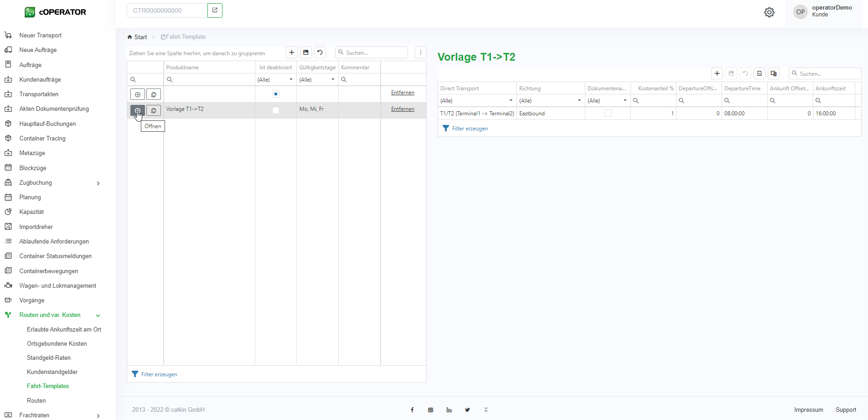Open the Richtung filter dropdown
Screen dimensions: 868x420
pos(579,100)
